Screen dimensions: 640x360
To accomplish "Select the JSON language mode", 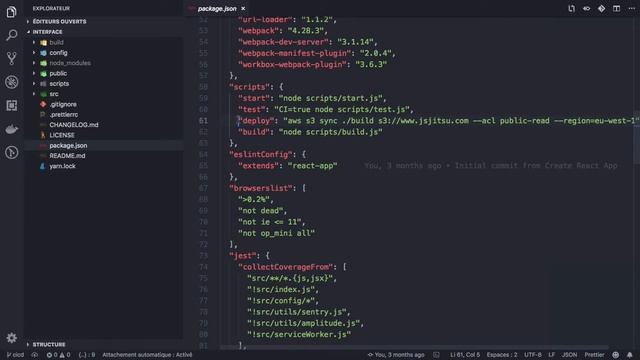I will [x=569, y=355].
